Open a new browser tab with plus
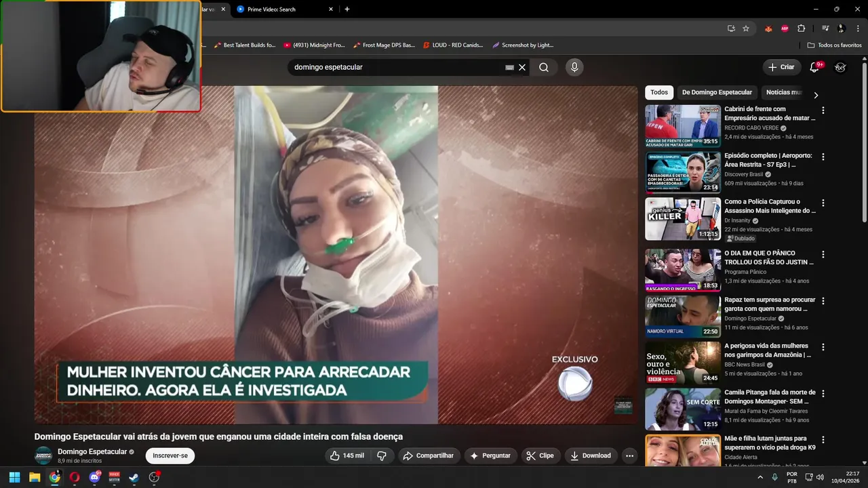 click(x=347, y=9)
